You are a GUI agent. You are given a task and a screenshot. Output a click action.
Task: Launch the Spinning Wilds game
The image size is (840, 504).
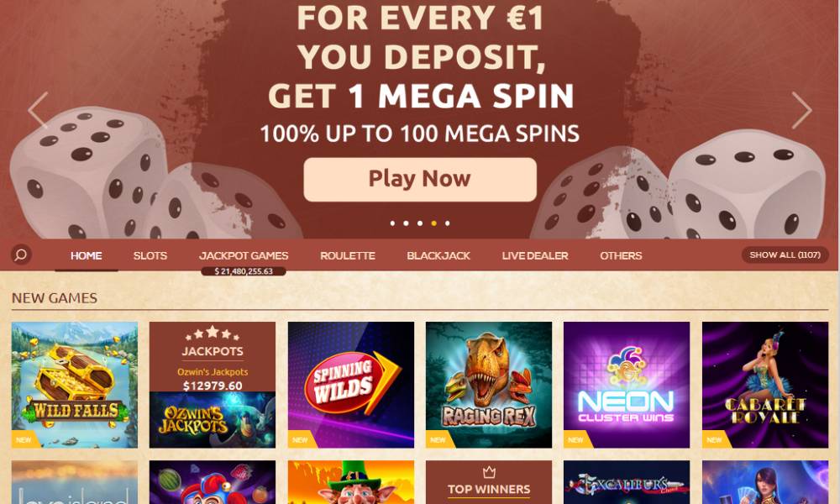(351, 385)
